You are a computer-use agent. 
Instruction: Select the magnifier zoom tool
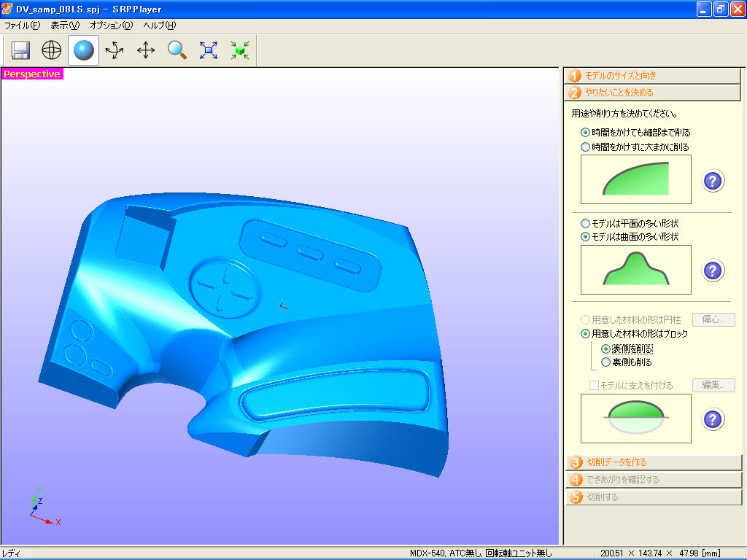pyautogui.click(x=177, y=50)
